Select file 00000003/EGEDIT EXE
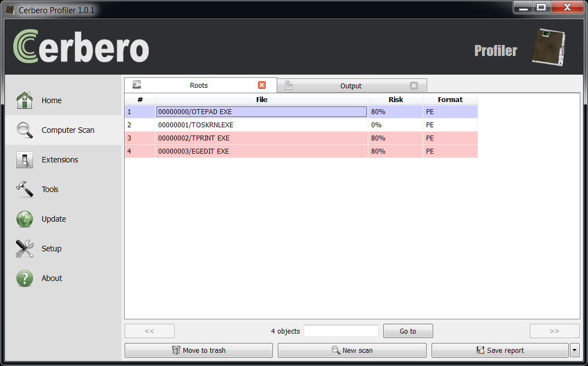The width and height of the screenshot is (588, 366). point(261,151)
